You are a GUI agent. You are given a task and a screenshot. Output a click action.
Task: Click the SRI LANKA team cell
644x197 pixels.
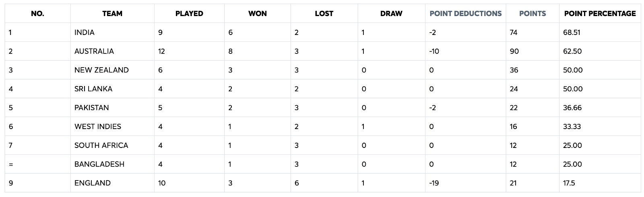point(93,89)
